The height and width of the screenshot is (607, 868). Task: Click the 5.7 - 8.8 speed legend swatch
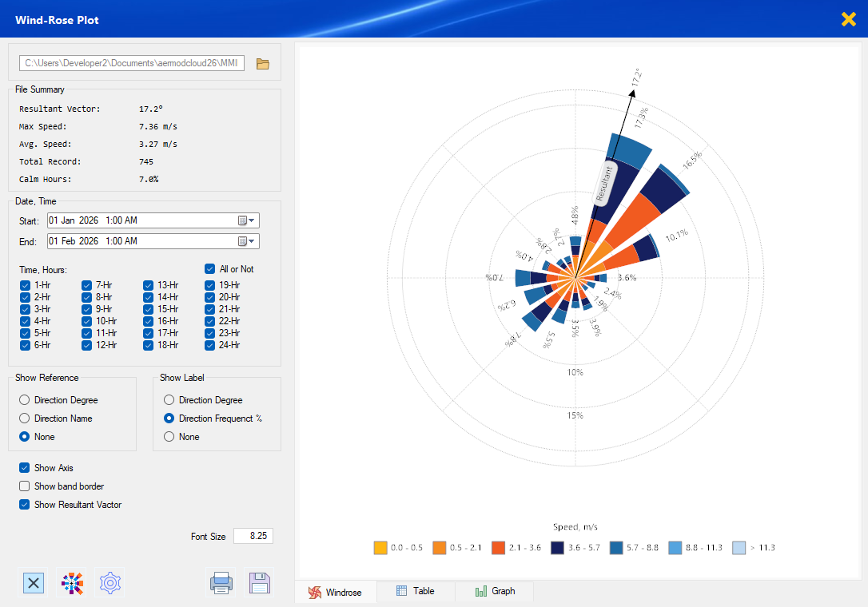(616, 548)
